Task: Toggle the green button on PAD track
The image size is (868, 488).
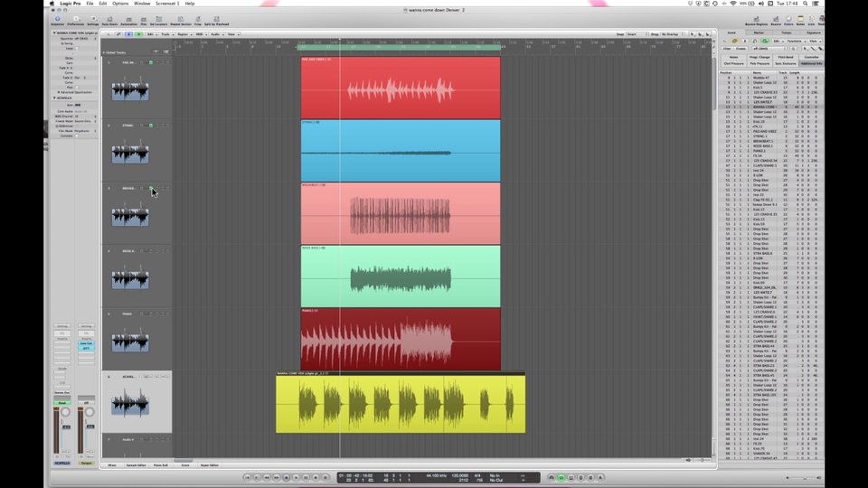Action: point(151,62)
